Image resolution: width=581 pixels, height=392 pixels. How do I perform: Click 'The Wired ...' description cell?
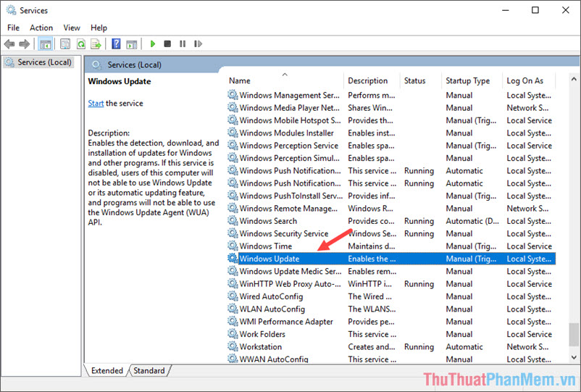point(369,296)
